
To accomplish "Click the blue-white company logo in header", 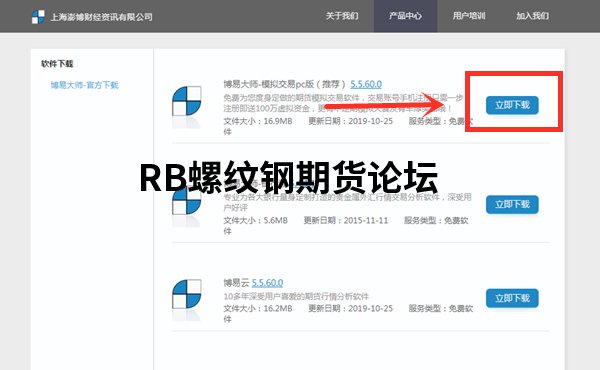I will click(38, 16).
